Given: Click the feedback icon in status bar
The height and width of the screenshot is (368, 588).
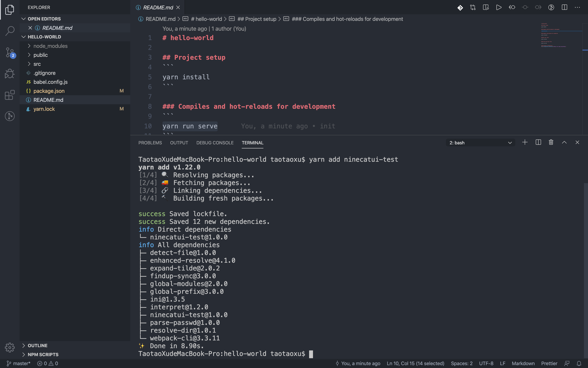Looking at the screenshot, I should 567,363.
